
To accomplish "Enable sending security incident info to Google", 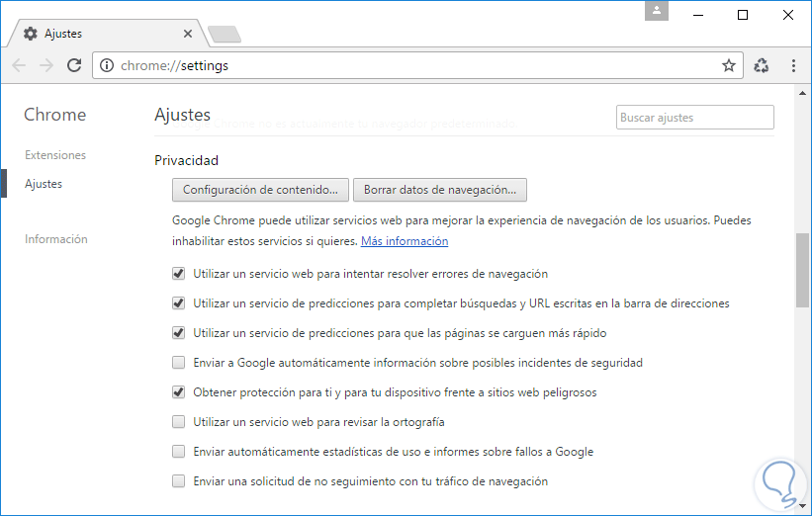I will (x=179, y=363).
